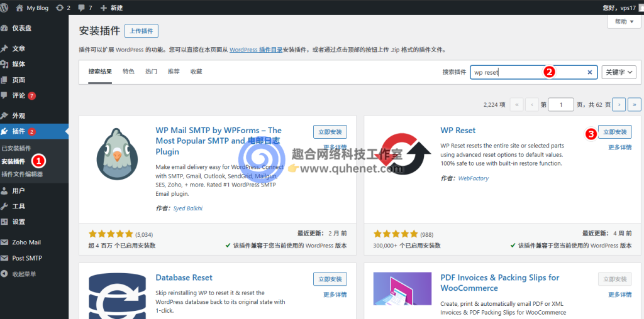Open PDF Invoices & Packing Slips title
Image resolution: width=644 pixels, height=319 pixels.
[x=500, y=283]
